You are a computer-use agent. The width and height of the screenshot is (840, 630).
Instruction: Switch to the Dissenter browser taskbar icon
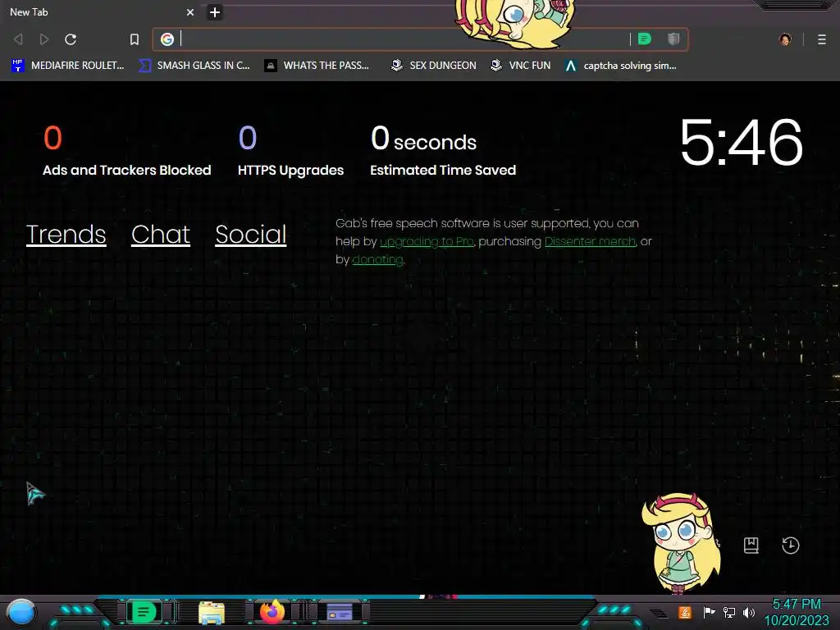point(144,612)
